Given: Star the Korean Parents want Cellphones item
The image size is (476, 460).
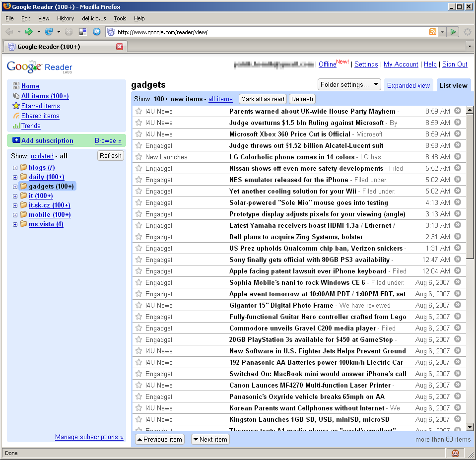Looking at the screenshot, I should click(x=139, y=408).
